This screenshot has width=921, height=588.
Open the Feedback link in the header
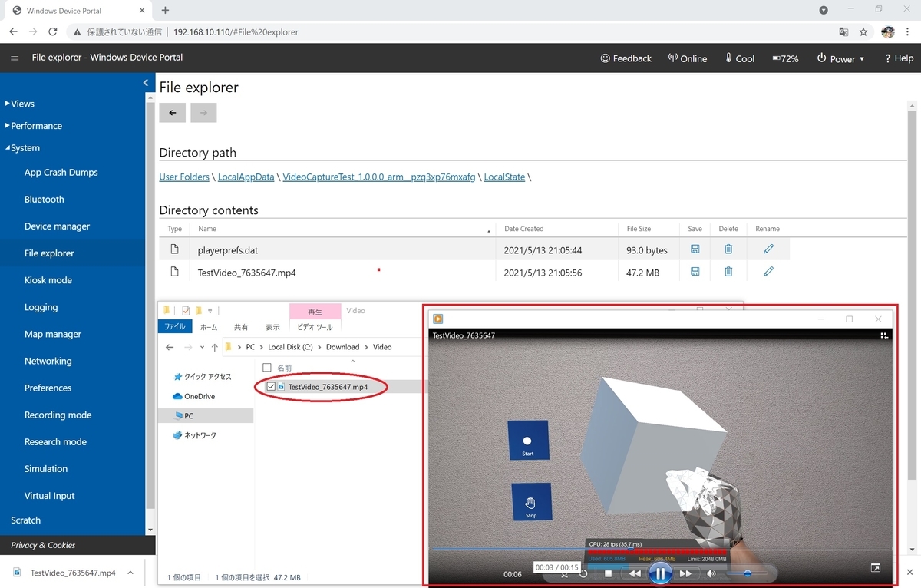point(626,58)
